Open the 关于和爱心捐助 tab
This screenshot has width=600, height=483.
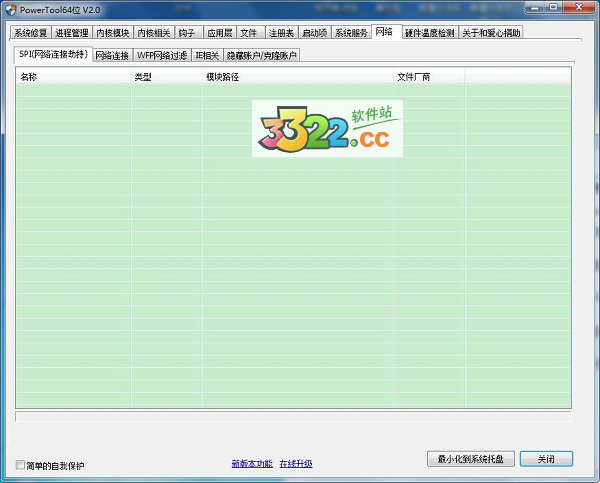point(491,33)
